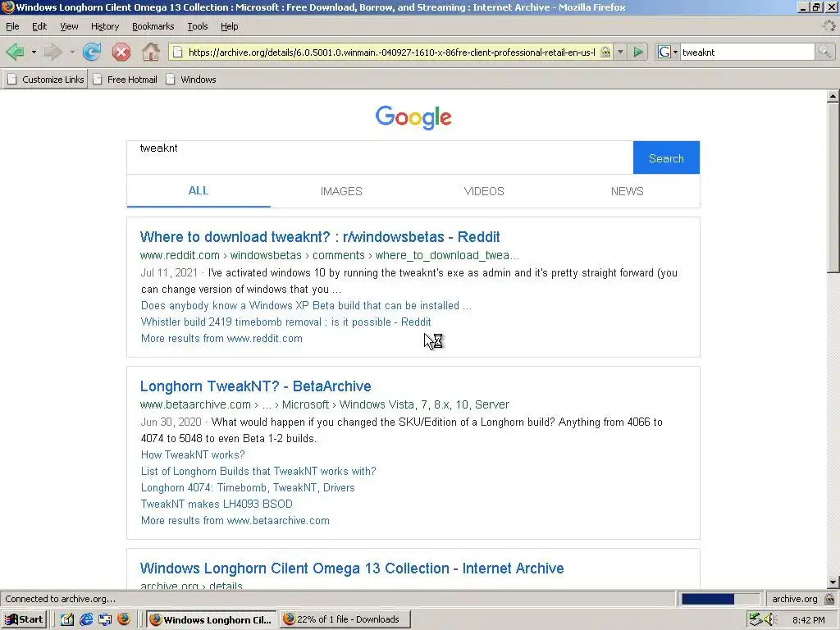Click the vertical scrollbar up arrow

[833, 96]
